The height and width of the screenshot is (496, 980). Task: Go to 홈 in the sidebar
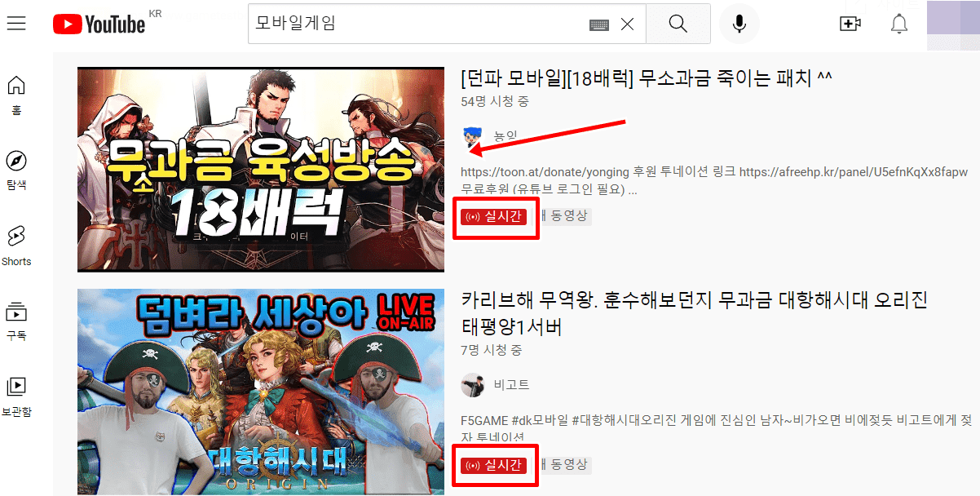pos(16,95)
